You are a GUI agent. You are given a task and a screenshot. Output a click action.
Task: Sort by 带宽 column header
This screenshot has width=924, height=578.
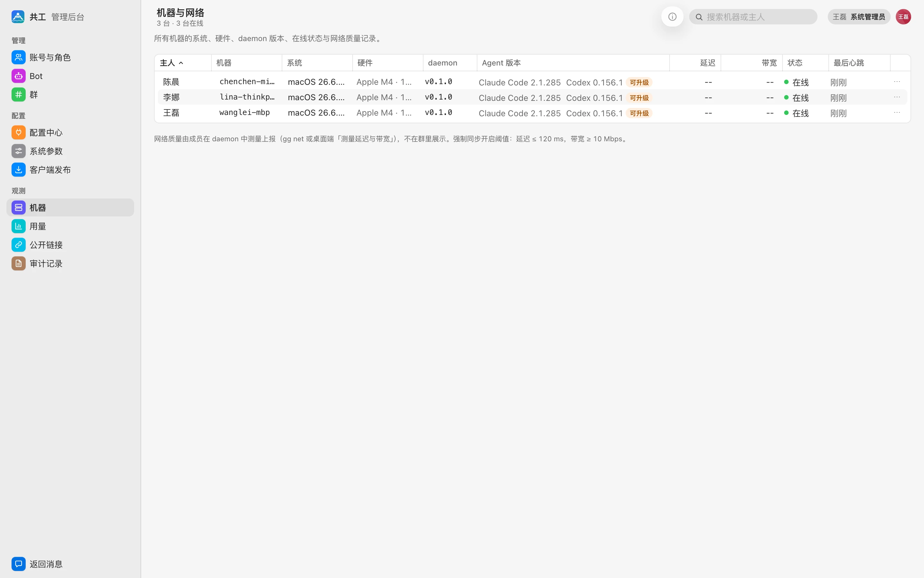pos(751,63)
